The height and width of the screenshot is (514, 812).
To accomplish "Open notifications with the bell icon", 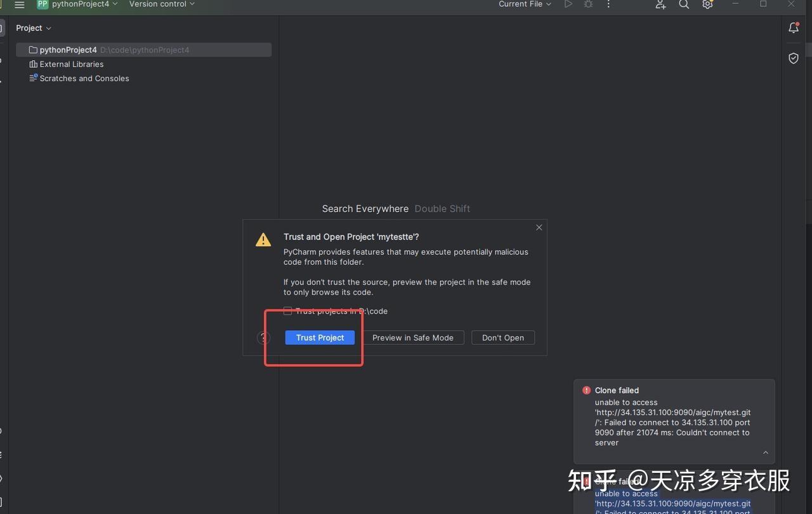I will (793, 27).
